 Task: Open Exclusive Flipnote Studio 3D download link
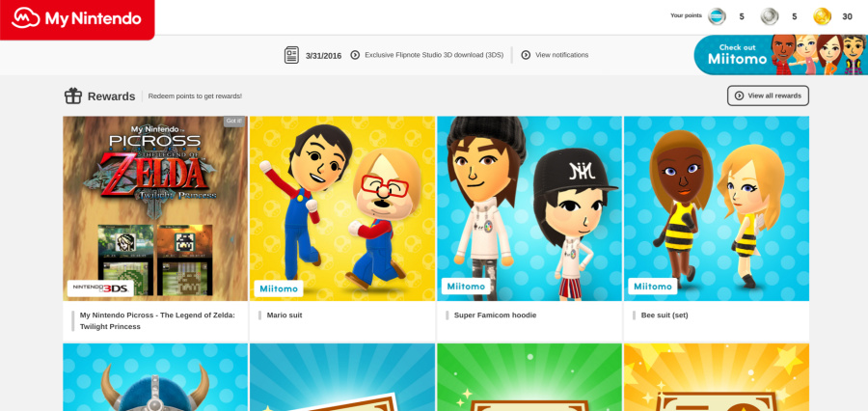point(434,55)
